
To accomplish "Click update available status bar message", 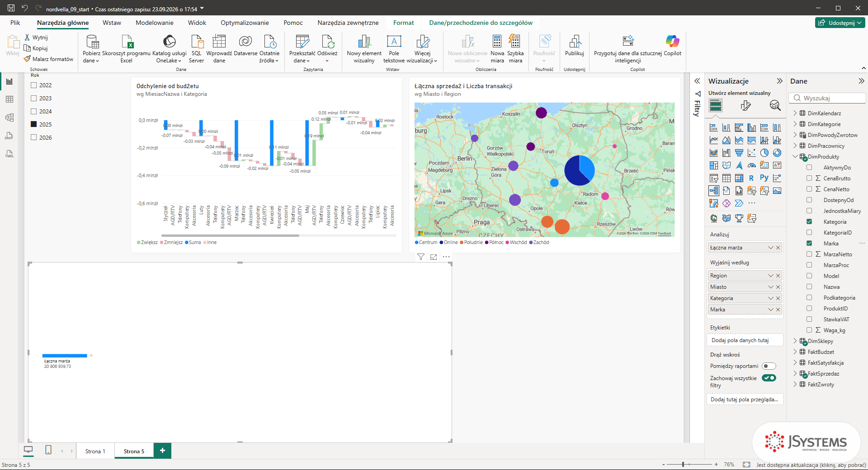I will (x=811, y=465).
